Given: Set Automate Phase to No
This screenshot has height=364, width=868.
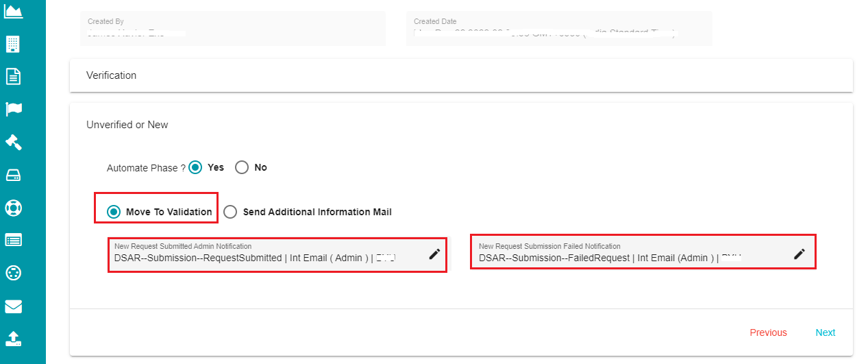Looking at the screenshot, I should click(241, 167).
